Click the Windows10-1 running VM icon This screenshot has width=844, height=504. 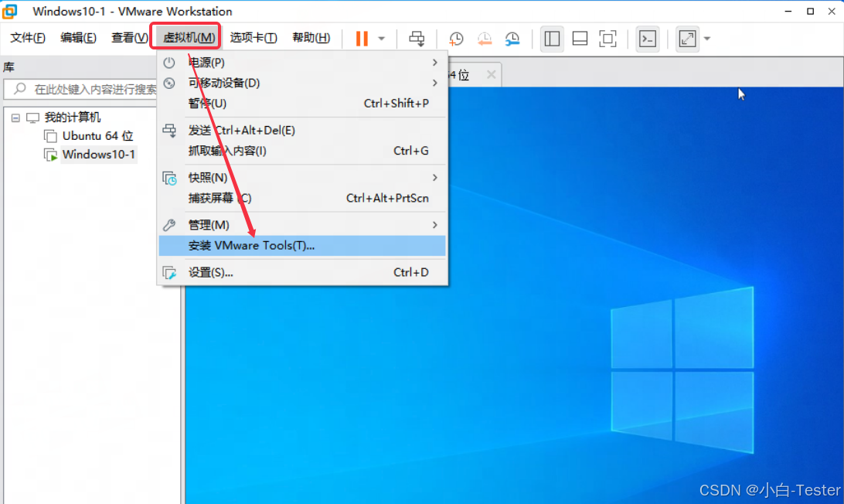pyautogui.click(x=50, y=155)
